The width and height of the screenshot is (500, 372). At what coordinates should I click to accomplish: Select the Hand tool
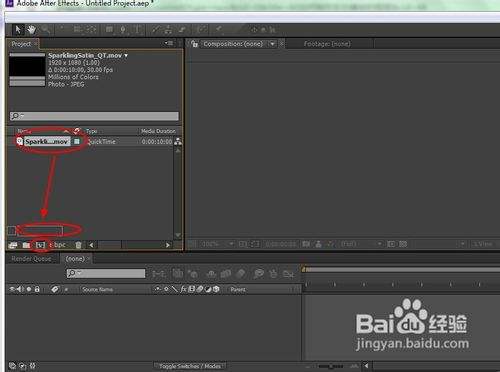[x=31, y=30]
